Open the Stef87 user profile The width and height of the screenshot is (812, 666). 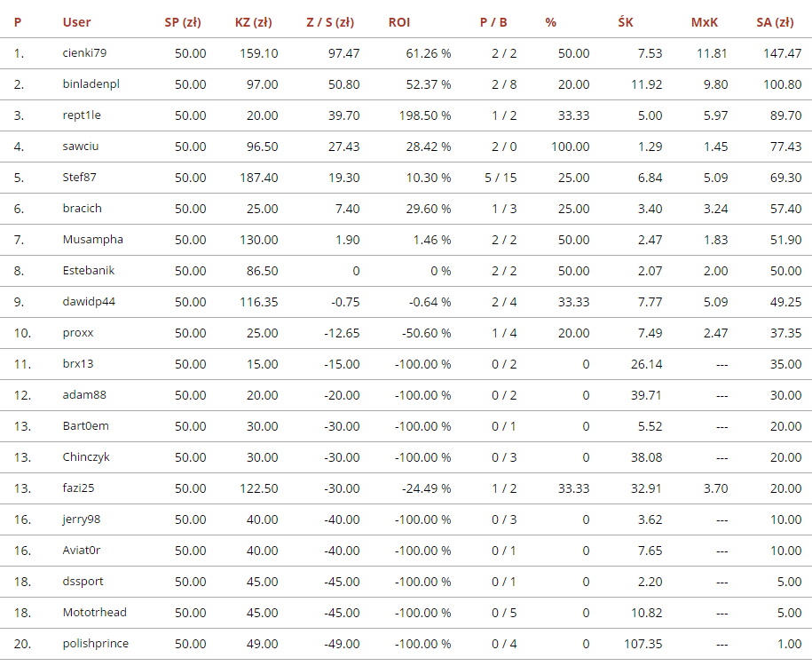click(x=80, y=178)
